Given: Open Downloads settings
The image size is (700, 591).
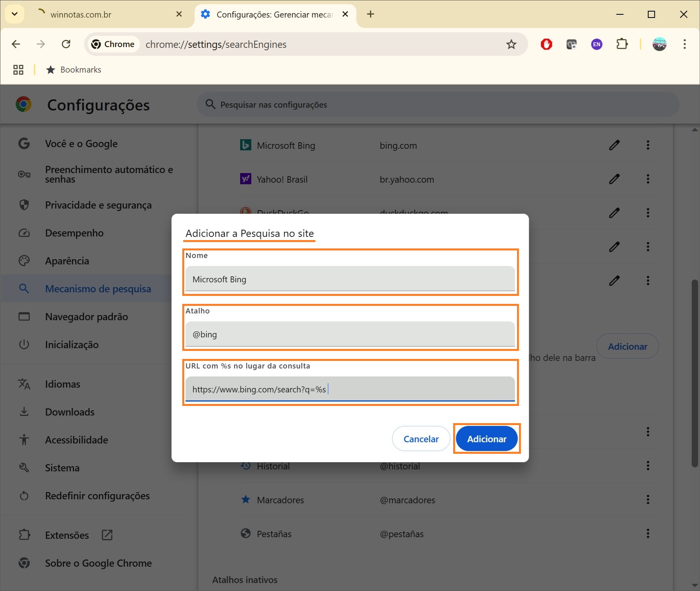Looking at the screenshot, I should pyautogui.click(x=70, y=412).
